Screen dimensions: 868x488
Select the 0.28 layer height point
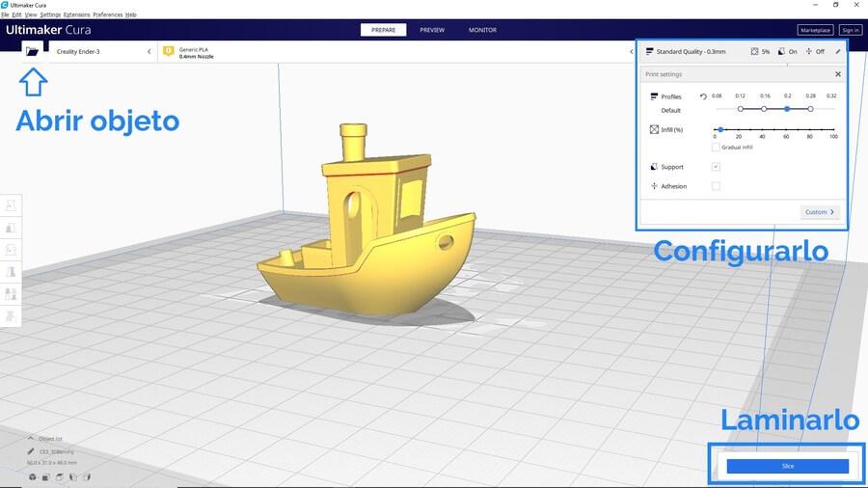pyautogui.click(x=810, y=109)
